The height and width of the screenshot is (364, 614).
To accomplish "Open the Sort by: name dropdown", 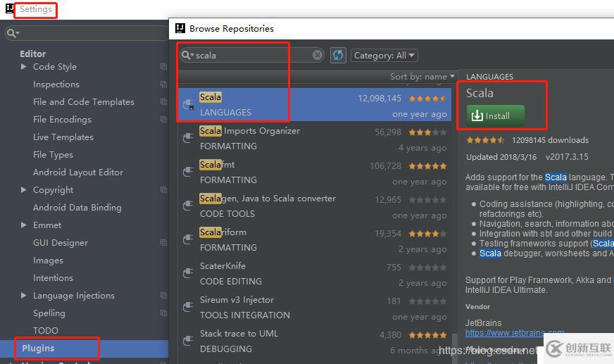I will coord(422,77).
